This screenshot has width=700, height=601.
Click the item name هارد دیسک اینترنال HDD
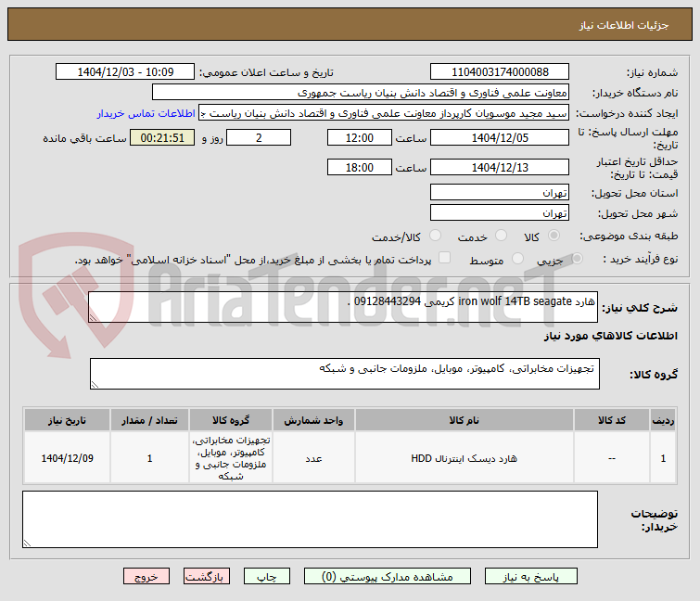pos(464,458)
